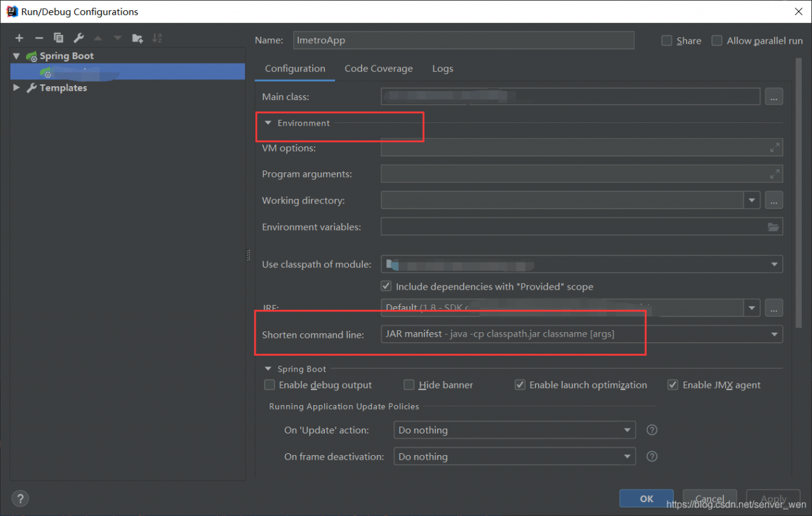Open Environment variables editor icon
The image size is (812, 516).
pyautogui.click(x=773, y=227)
